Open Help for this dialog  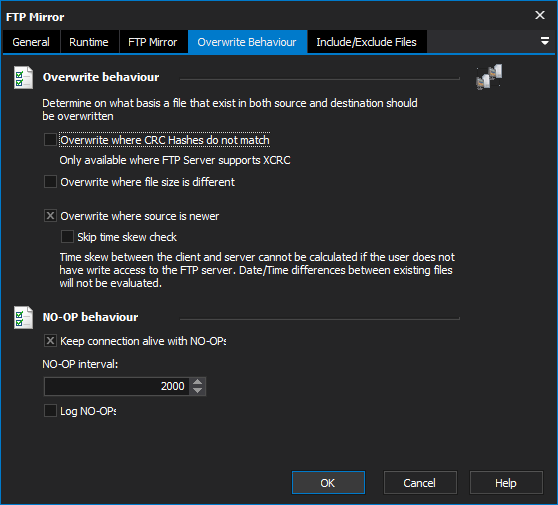coord(506,483)
